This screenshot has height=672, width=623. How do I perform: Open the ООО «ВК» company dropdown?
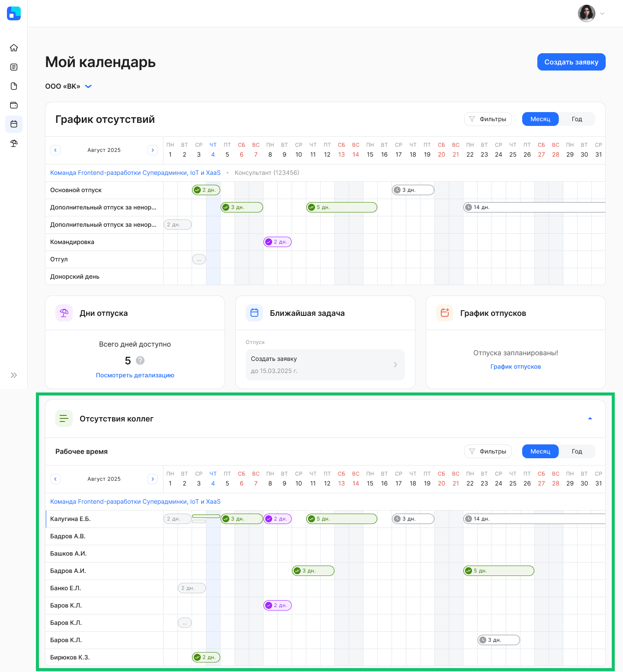pos(69,86)
